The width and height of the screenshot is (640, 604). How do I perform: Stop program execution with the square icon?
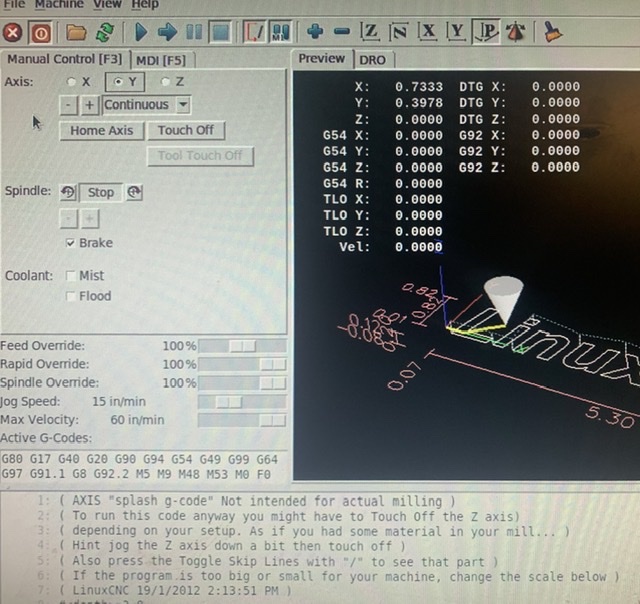tap(221, 33)
